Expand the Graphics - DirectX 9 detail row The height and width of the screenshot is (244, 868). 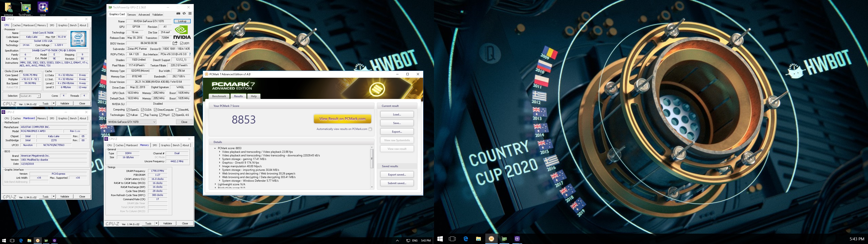point(219,163)
